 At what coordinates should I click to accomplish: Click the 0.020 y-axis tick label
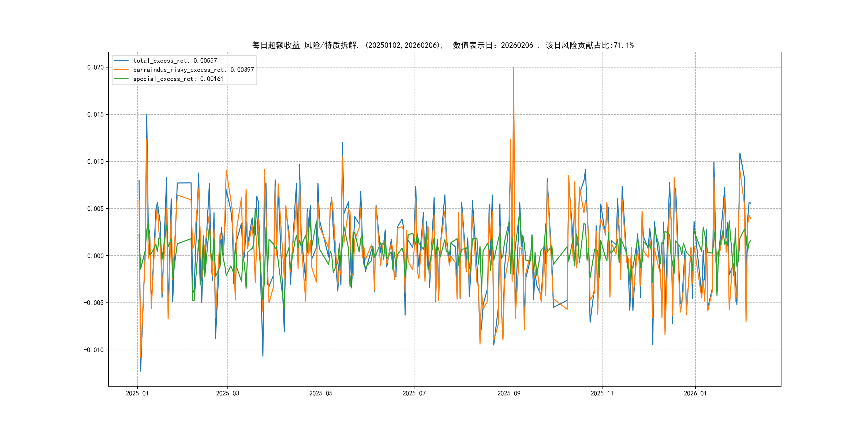point(95,68)
